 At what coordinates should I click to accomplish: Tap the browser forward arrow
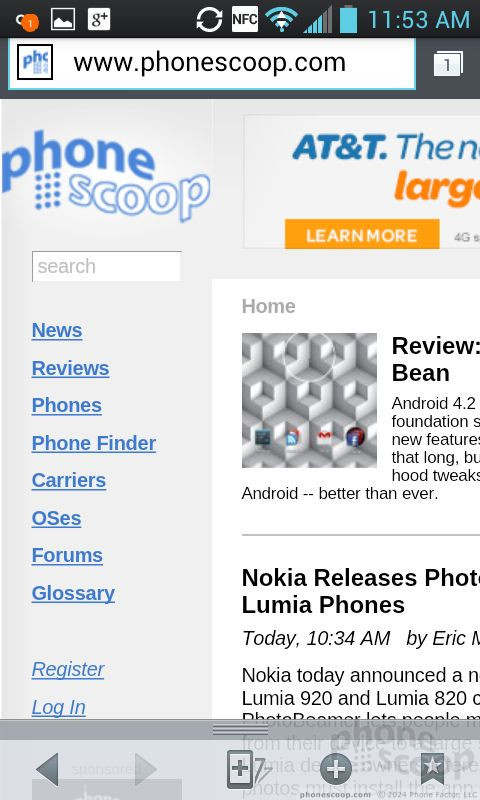pyautogui.click(x=146, y=768)
